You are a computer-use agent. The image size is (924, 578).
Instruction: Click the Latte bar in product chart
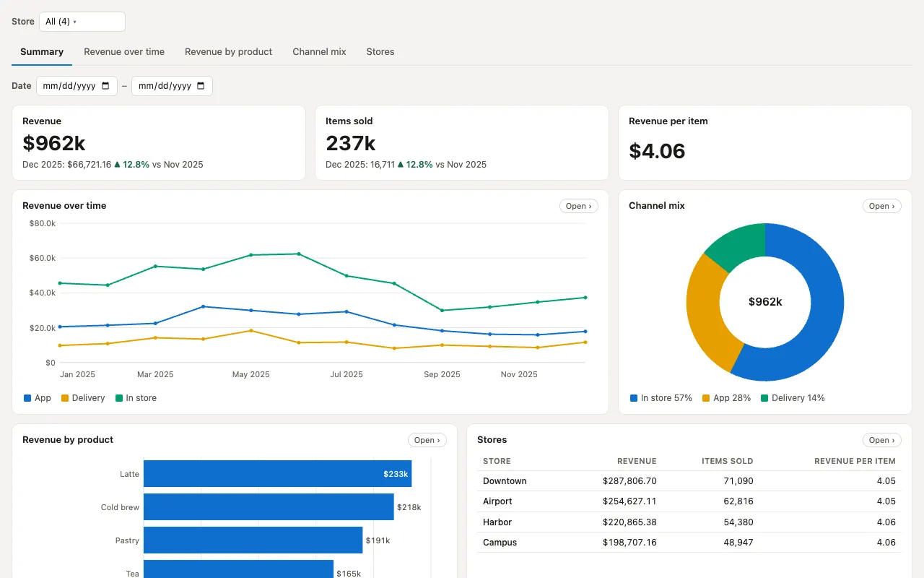tap(278, 474)
